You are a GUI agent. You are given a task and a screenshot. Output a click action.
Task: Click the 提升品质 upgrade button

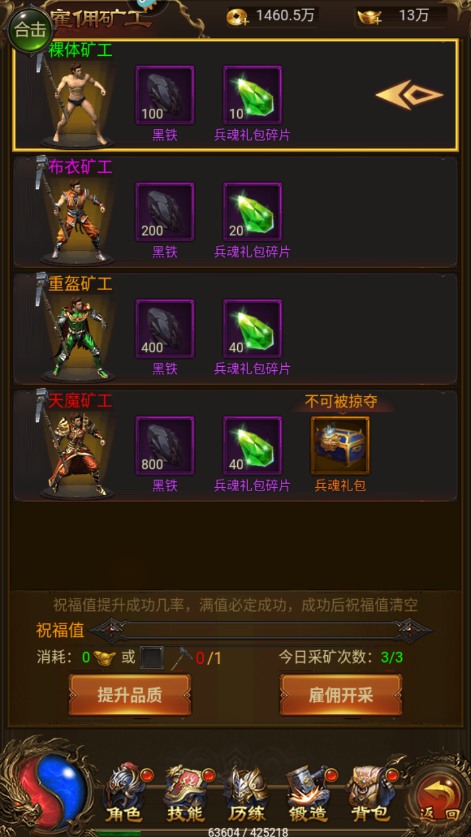click(x=130, y=695)
